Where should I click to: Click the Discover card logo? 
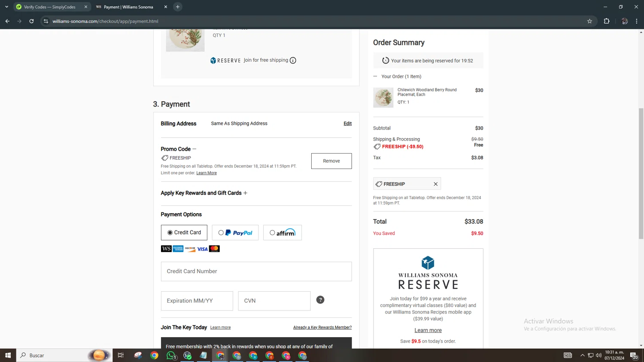[190, 249]
